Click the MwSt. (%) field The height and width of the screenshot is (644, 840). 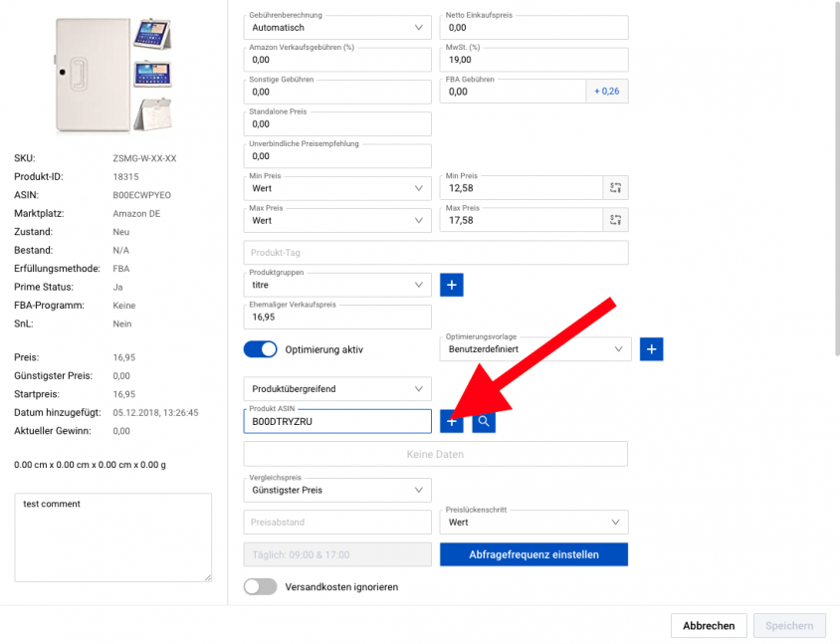click(534, 60)
